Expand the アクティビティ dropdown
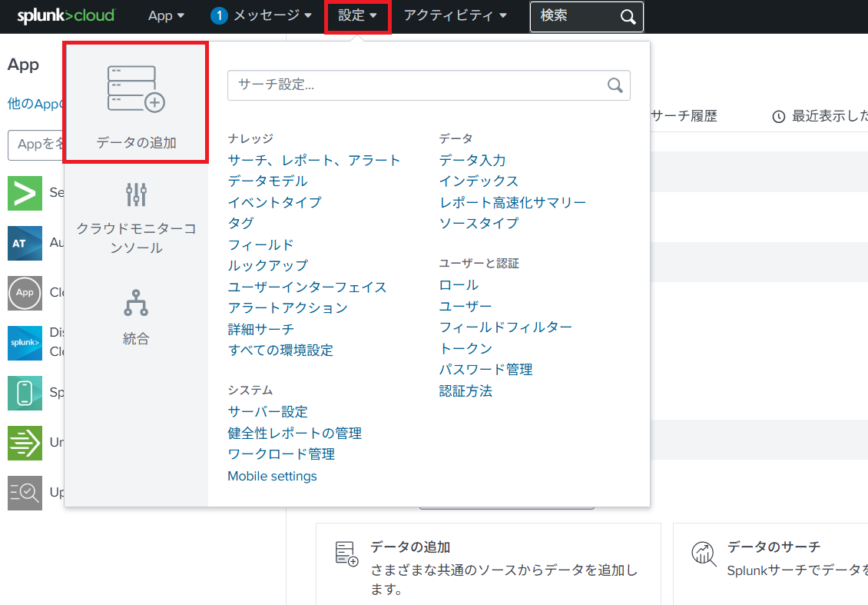The width and height of the screenshot is (868, 605). pyautogui.click(x=455, y=15)
